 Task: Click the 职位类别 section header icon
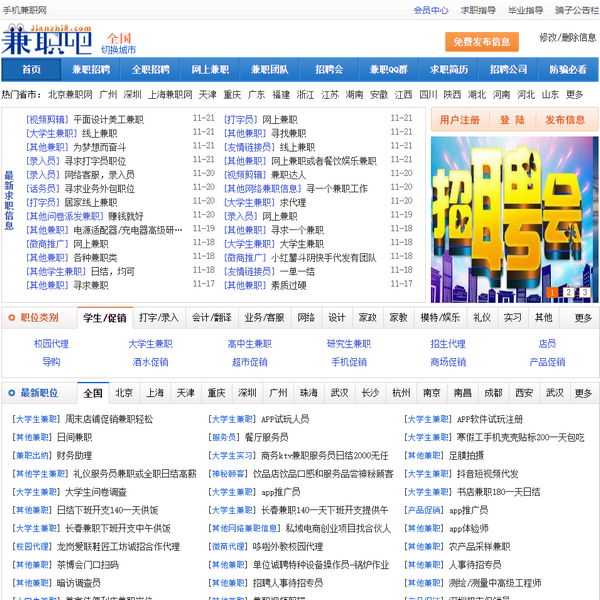(12, 318)
